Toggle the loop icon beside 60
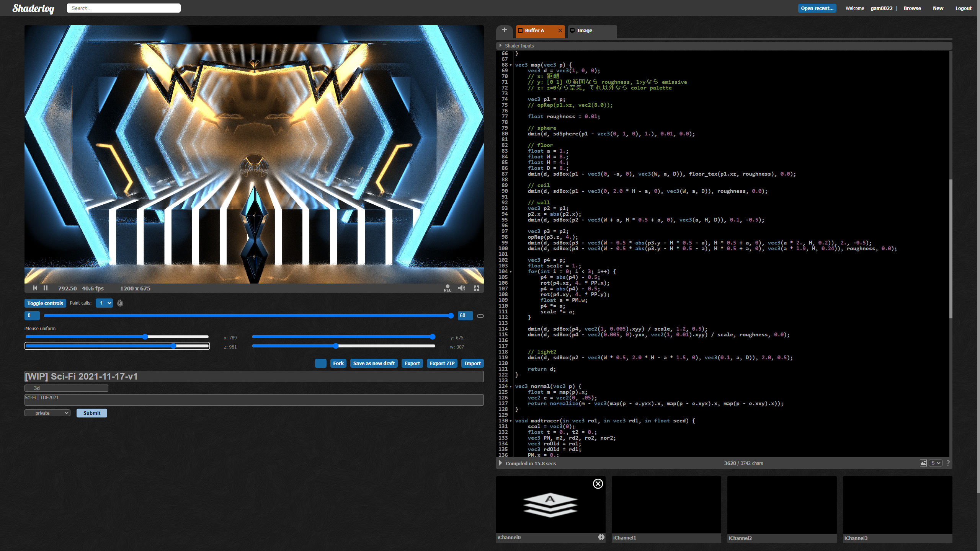The height and width of the screenshot is (551, 980). point(480,316)
